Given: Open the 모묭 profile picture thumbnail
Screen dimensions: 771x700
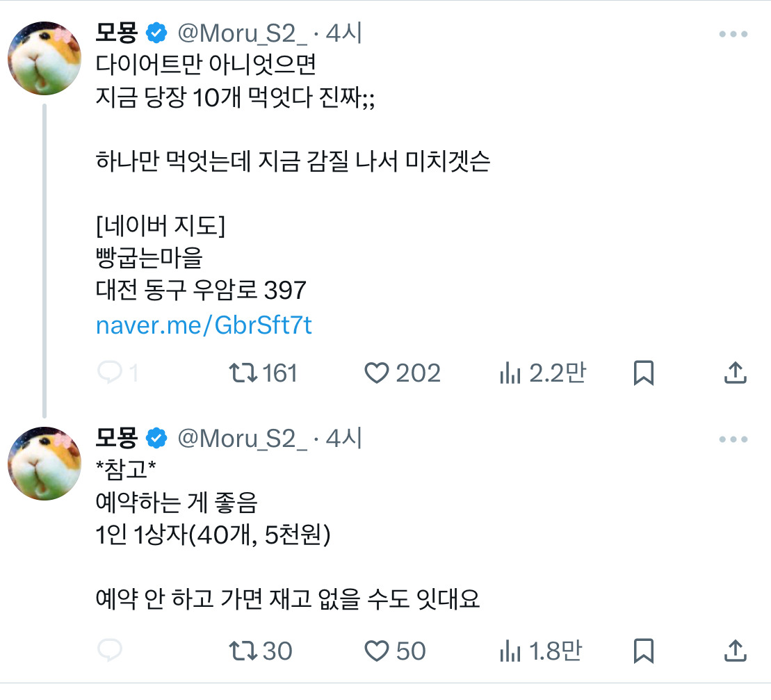Looking at the screenshot, I should click(x=44, y=58).
